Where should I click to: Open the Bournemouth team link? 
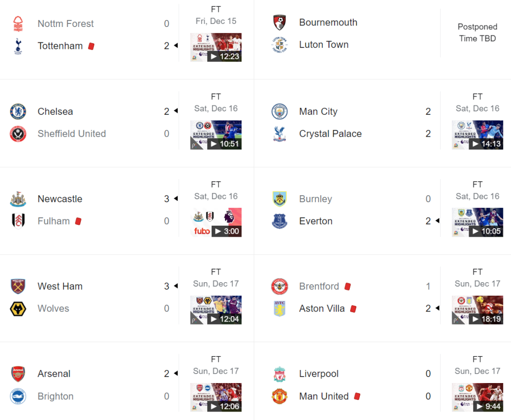click(x=328, y=22)
